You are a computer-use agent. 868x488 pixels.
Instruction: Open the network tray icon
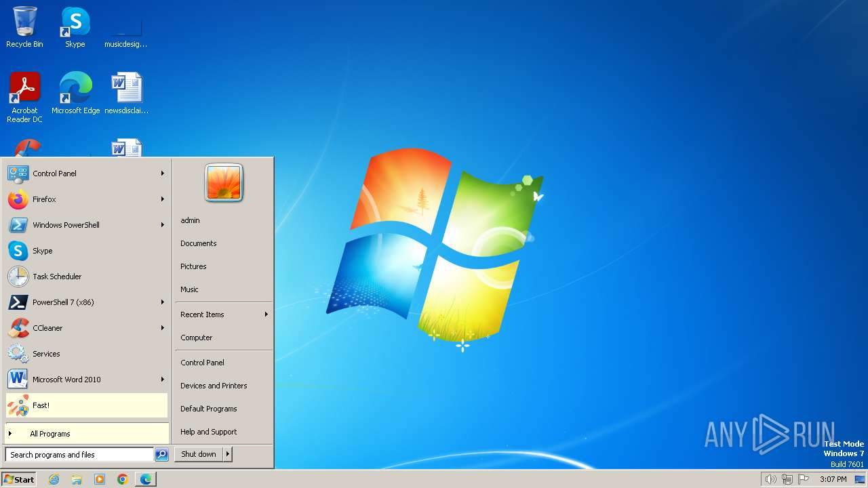coord(787,479)
